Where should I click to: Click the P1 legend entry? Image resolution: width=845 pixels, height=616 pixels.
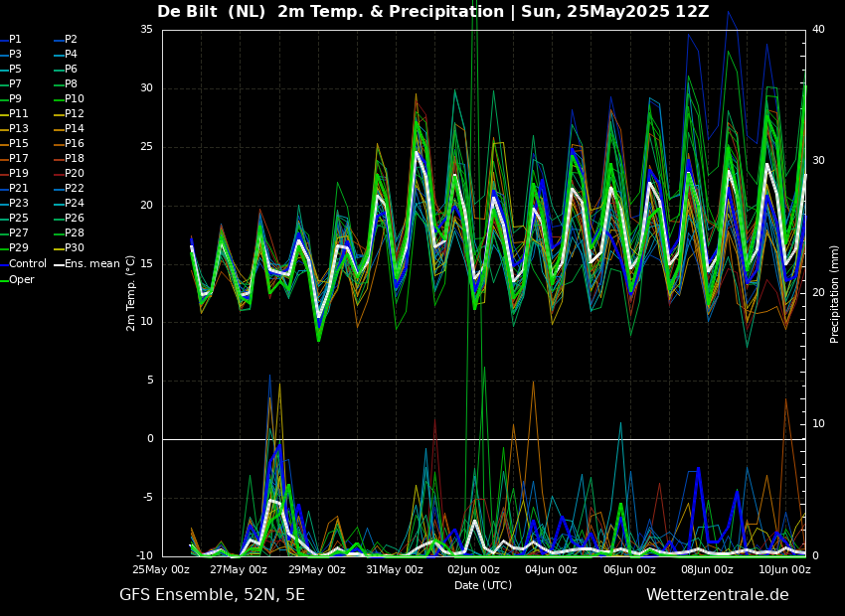15,40
